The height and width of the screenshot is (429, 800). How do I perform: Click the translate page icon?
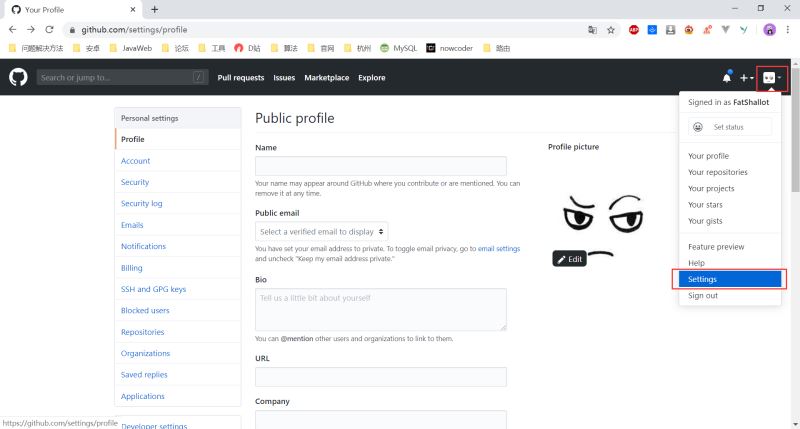pos(592,30)
